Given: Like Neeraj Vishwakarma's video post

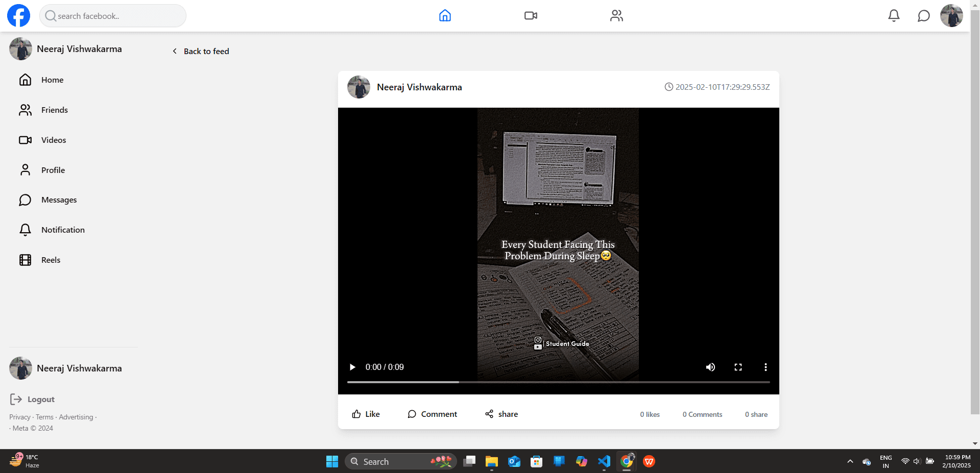Looking at the screenshot, I should click(x=365, y=414).
